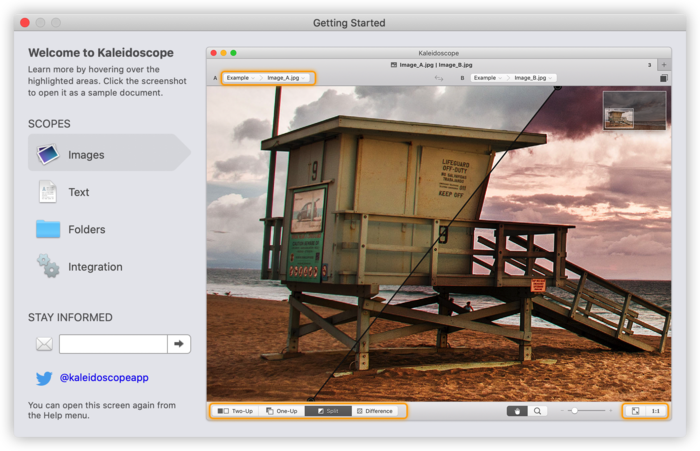The width and height of the screenshot is (700, 451).
Task: Click the navigator thumbnail overview
Action: [x=634, y=111]
